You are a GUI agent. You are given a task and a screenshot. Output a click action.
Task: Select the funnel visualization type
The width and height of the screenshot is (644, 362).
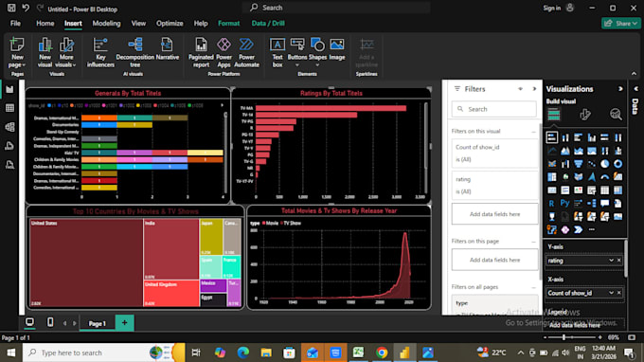point(579,164)
